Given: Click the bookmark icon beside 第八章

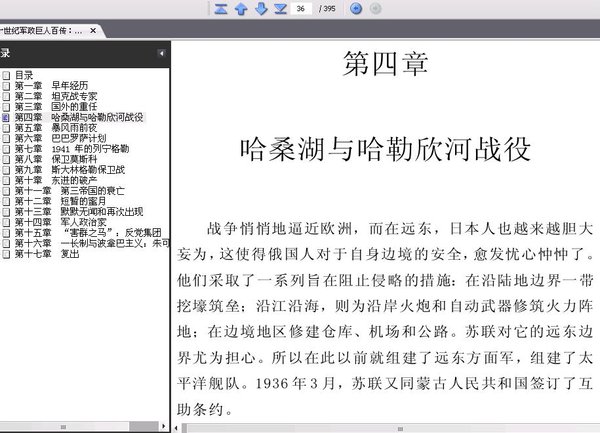Looking at the screenshot, I should coord(6,160).
